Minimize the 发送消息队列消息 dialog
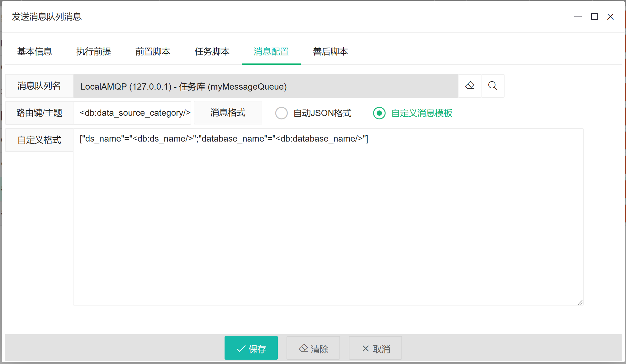Image resolution: width=626 pixels, height=364 pixels. click(x=578, y=16)
